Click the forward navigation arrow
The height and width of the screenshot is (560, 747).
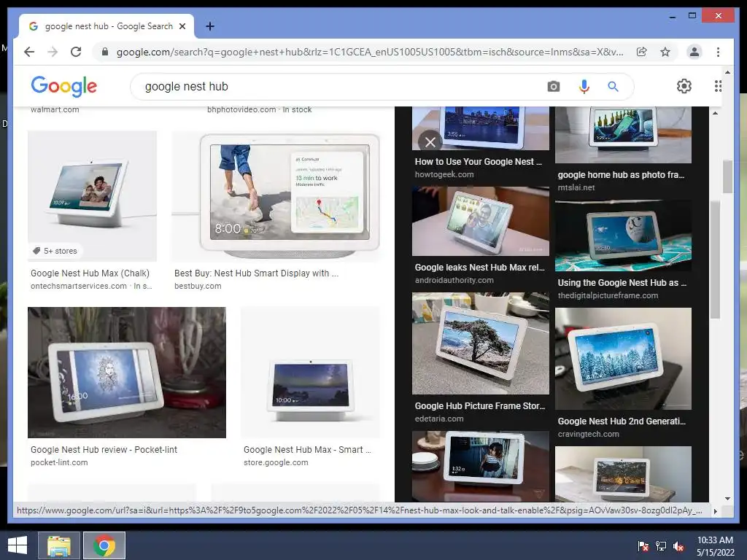point(53,52)
